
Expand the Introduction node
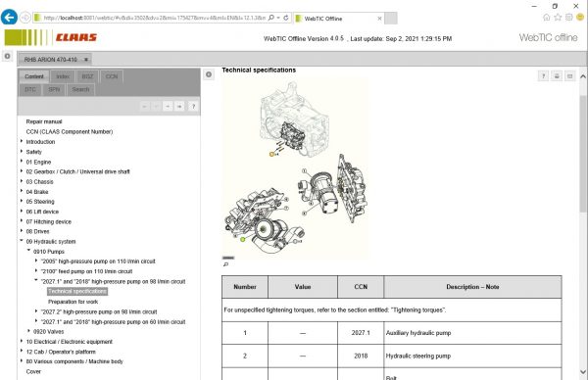click(x=22, y=141)
